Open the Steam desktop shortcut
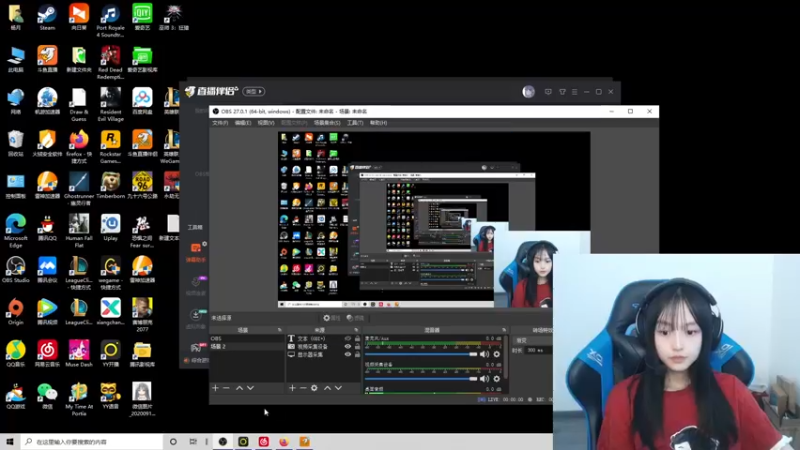Viewport: 800px width, 450px height. click(x=47, y=17)
